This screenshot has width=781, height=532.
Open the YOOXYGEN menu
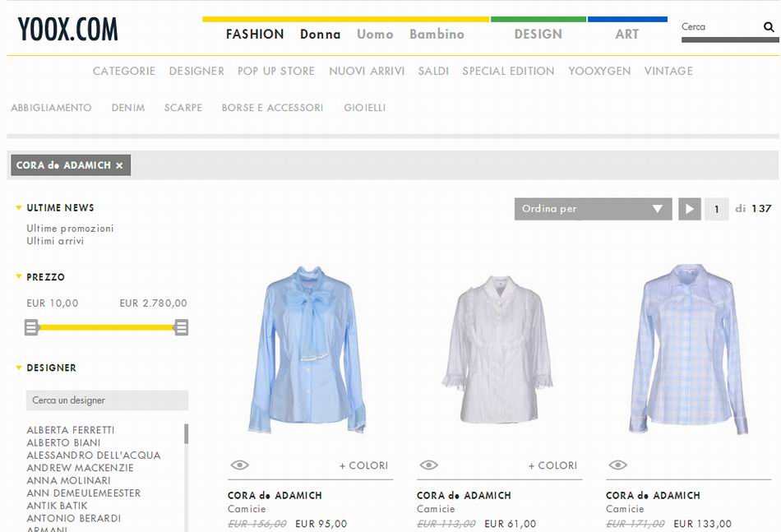point(599,71)
